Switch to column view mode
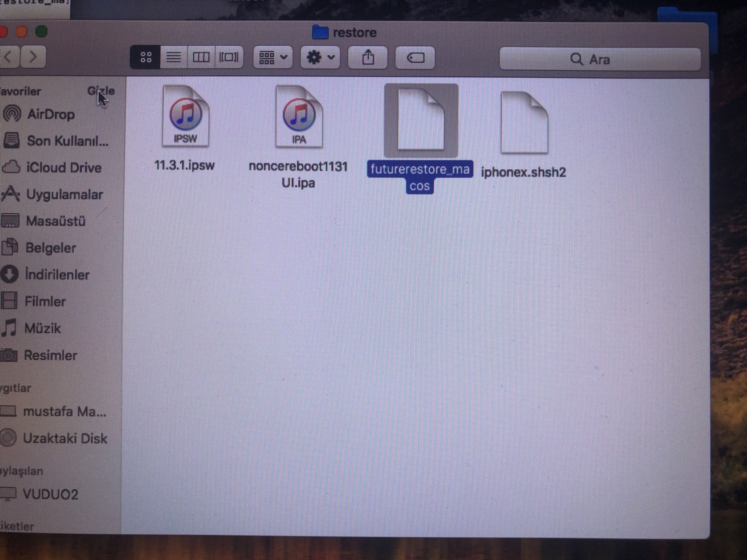 tap(201, 58)
